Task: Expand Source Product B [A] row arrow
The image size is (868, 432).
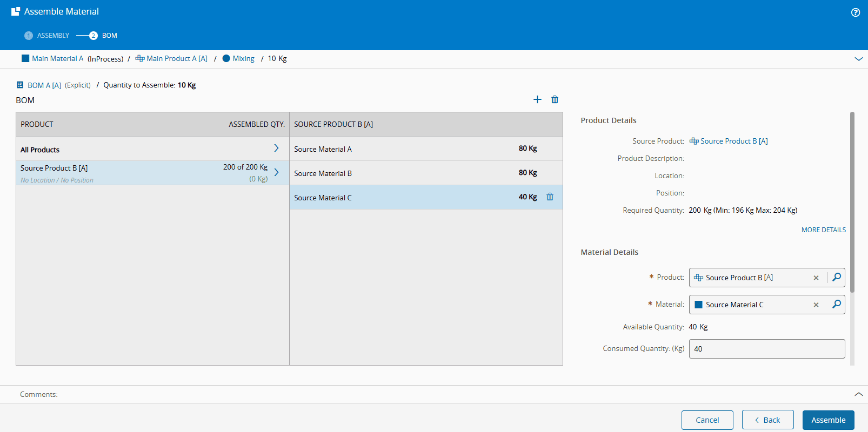Action: point(276,172)
